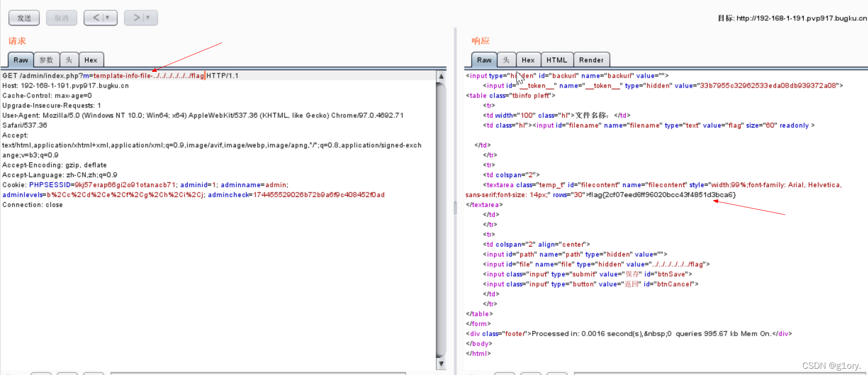Click the admincheck cookie value
Screen dimensions: 868x375
(x=319, y=195)
